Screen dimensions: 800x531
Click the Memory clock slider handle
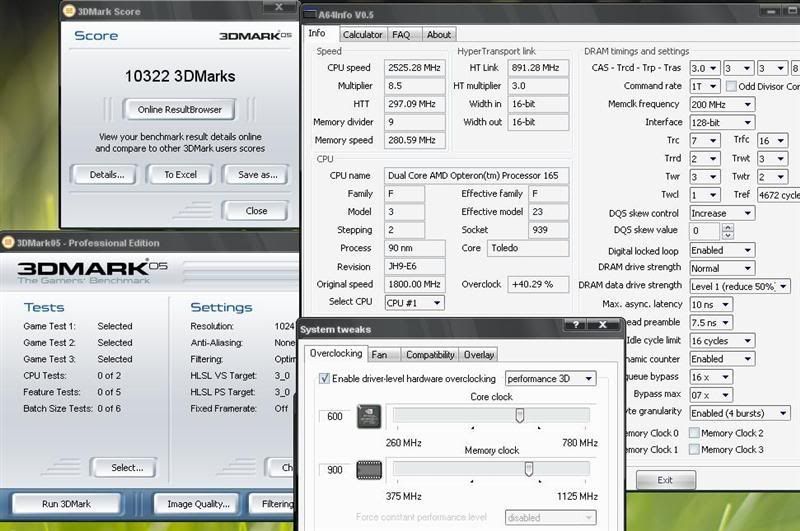[x=529, y=469]
